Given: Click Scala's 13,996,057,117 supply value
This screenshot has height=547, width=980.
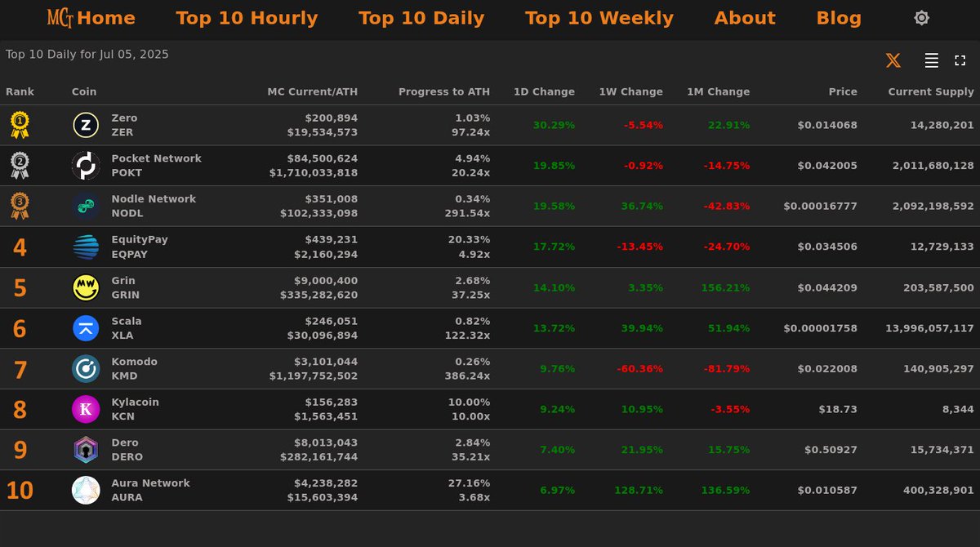Looking at the screenshot, I should (929, 328).
